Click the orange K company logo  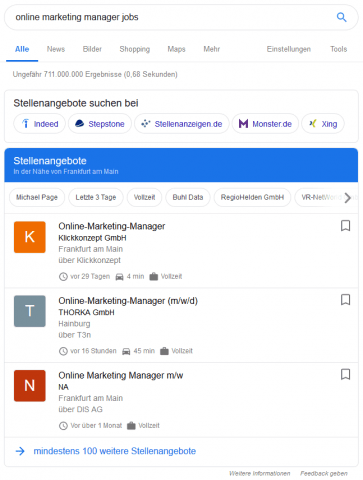30,237
